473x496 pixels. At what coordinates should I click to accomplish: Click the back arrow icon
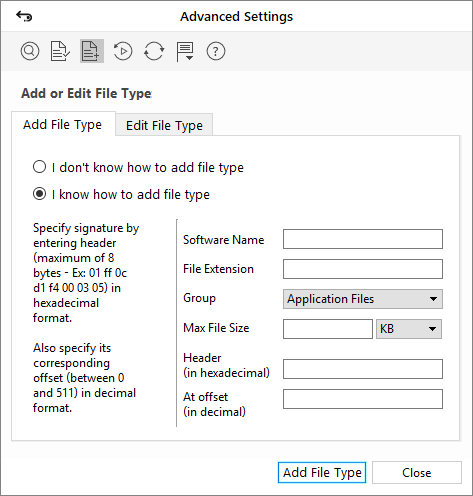pos(24,16)
